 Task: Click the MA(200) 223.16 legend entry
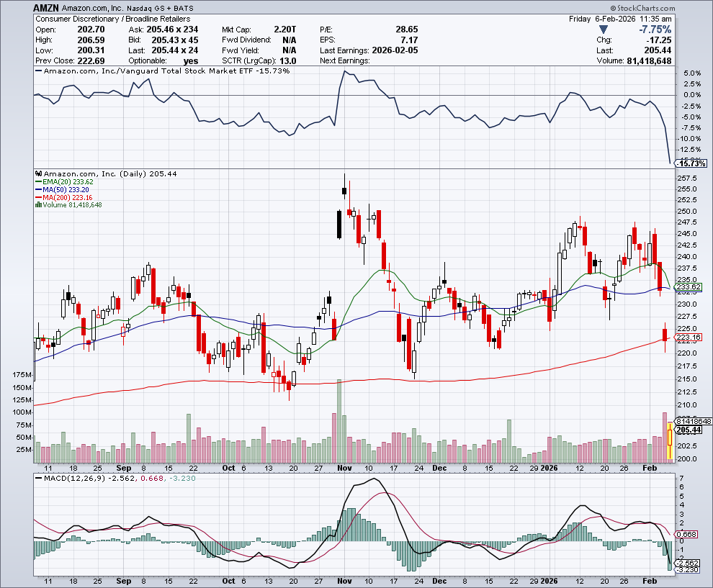tap(67, 197)
